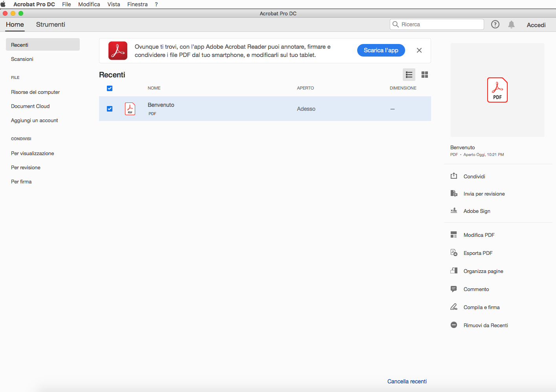This screenshot has width=556, height=392.
Task: Click the Benvenuto preview thumbnail
Action: (497, 90)
